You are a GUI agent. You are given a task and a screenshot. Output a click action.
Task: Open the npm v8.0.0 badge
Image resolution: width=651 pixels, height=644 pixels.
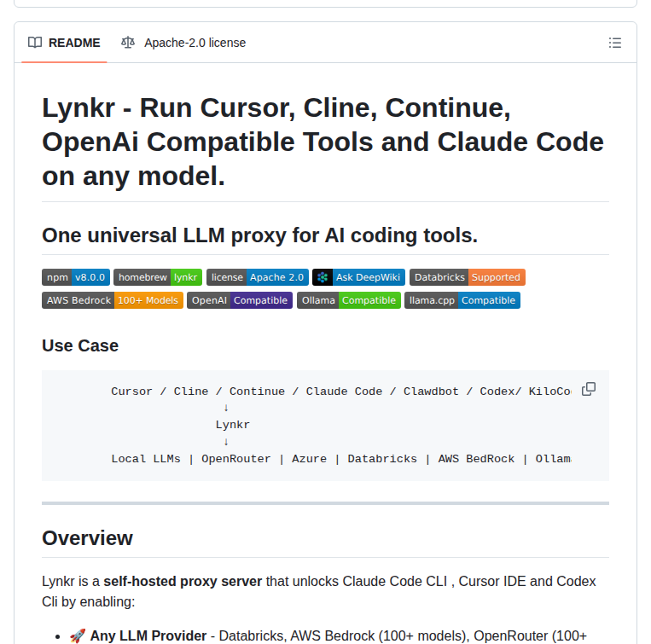(76, 277)
